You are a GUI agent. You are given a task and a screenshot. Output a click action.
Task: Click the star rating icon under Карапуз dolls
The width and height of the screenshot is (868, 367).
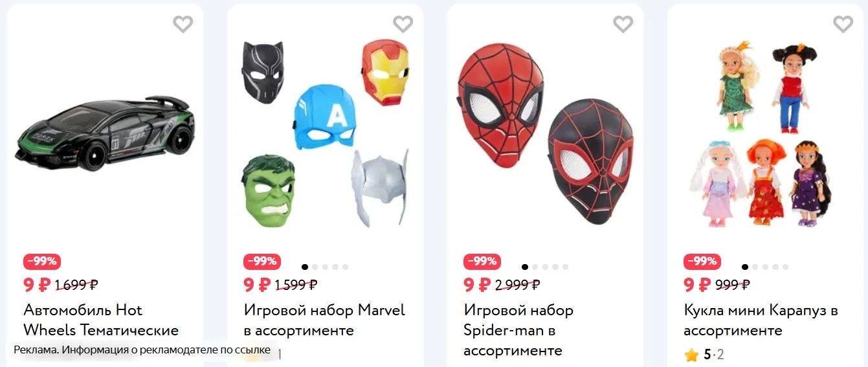click(691, 355)
